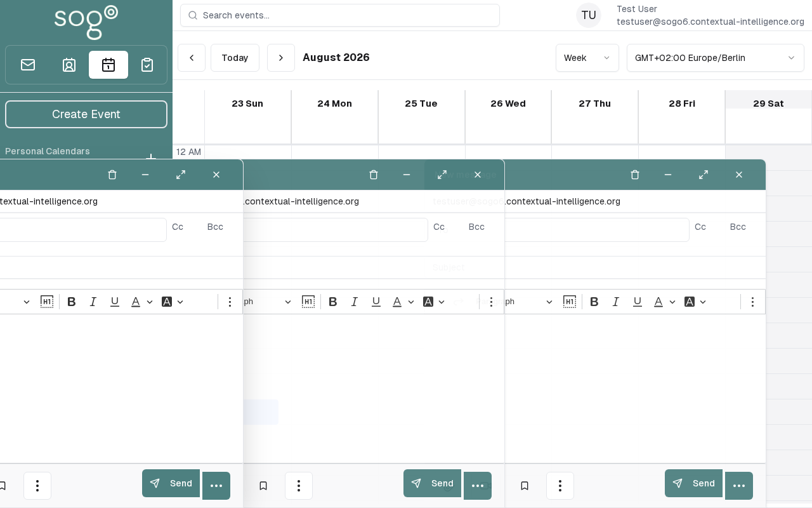This screenshot has height=508, width=812.
Task: Apply bold in right compose window
Action: point(594,302)
